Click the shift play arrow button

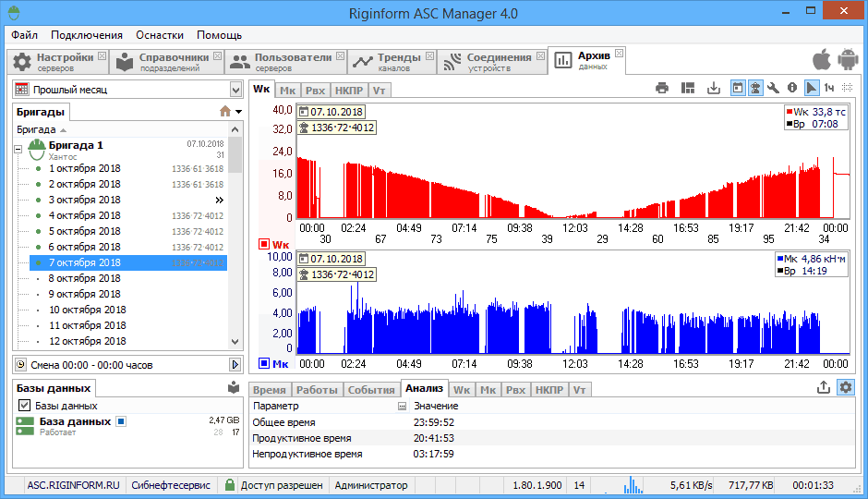coord(235,365)
